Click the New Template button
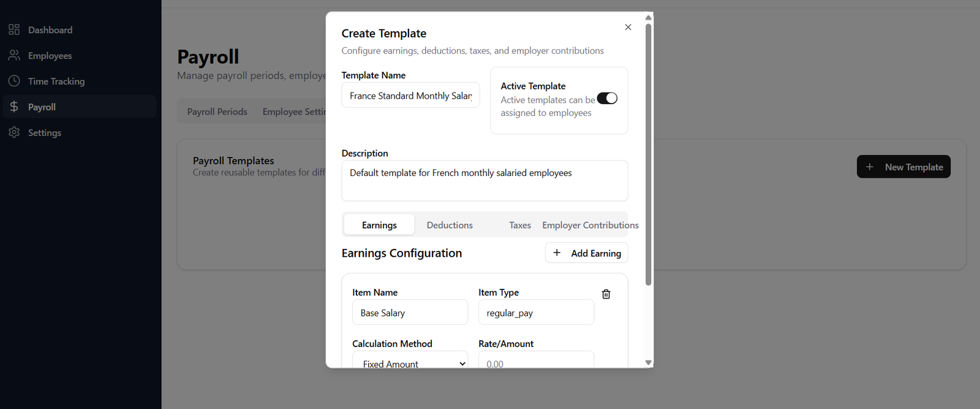The height and width of the screenshot is (409, 980). [x=903, y=167]
